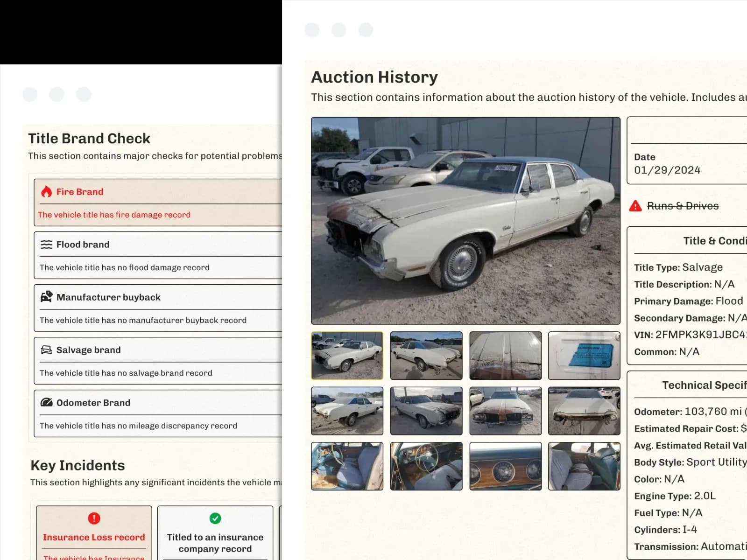747x560 pixels.
Task: Click the Title Brand Check heading
Action: click(89, 139)
